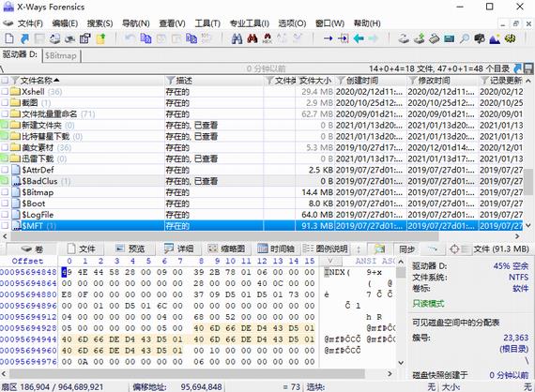The height and width of the screenshot is (392, 535).
Task: Click the 同步 button
Action: (x=406, y=249)
